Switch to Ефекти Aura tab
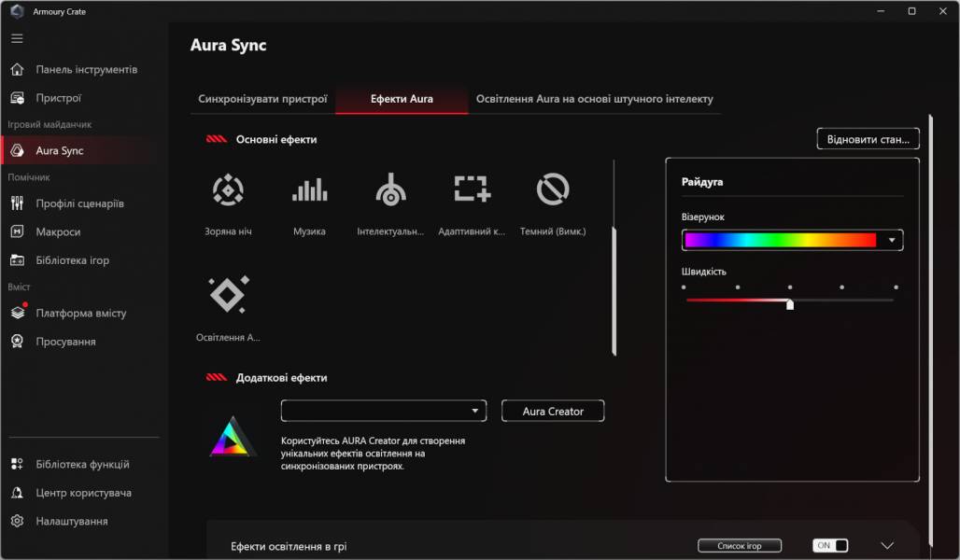This screenshot has width=960, height=560. (402, 99)
